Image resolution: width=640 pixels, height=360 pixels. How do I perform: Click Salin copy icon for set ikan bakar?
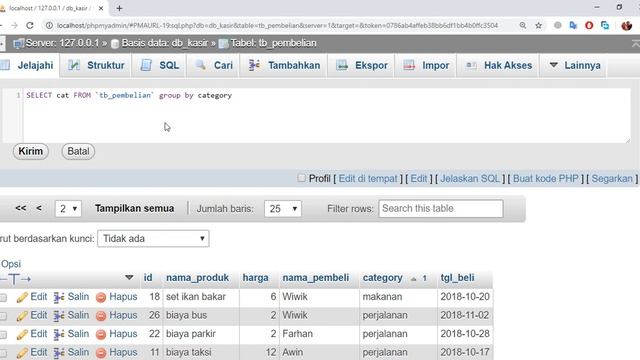click(x=59, y=298)
